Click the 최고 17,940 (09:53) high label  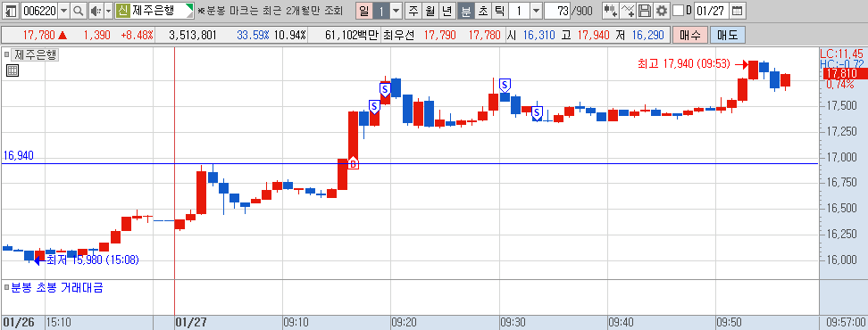coord(685,64)
